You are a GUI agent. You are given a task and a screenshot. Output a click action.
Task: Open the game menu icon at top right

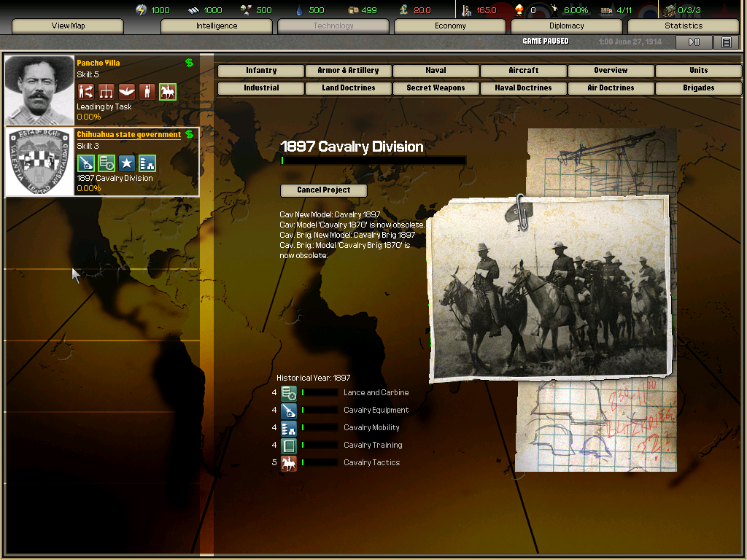tap(726, 42)
